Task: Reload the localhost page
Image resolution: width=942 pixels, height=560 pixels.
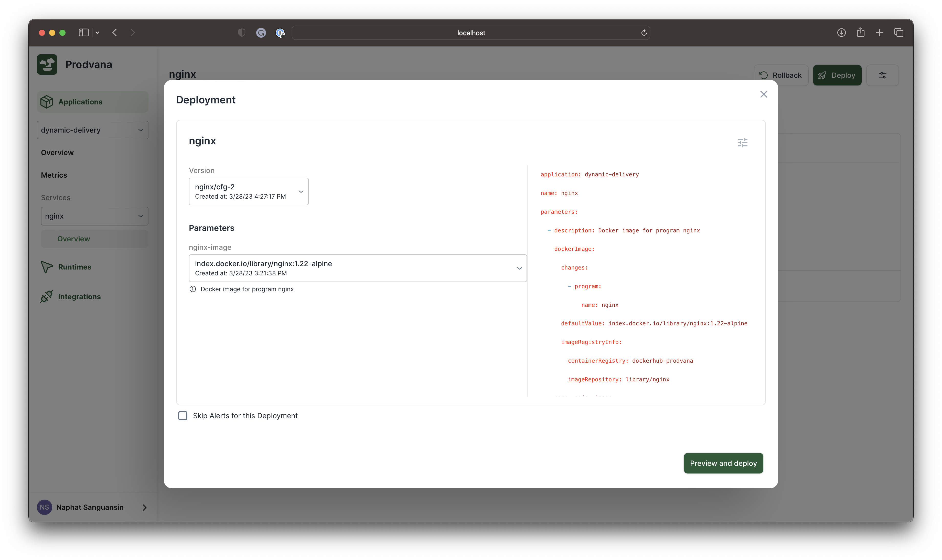Action: pyautogui.click(x=644, y=33)
